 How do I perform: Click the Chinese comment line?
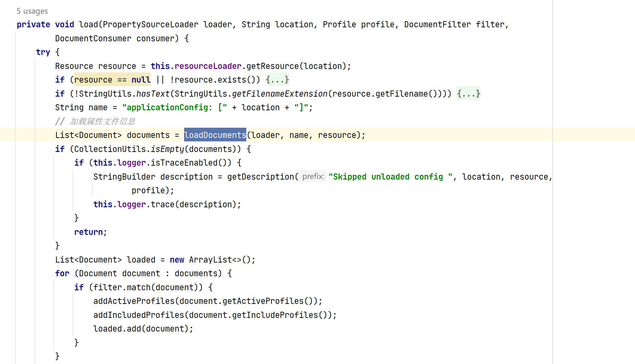tap(95, 121)
